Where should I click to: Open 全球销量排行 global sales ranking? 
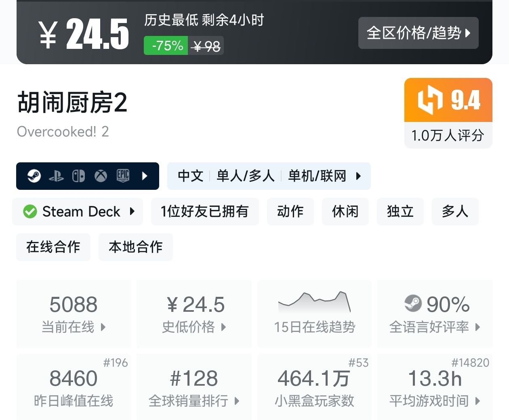[x=194, y=388]
